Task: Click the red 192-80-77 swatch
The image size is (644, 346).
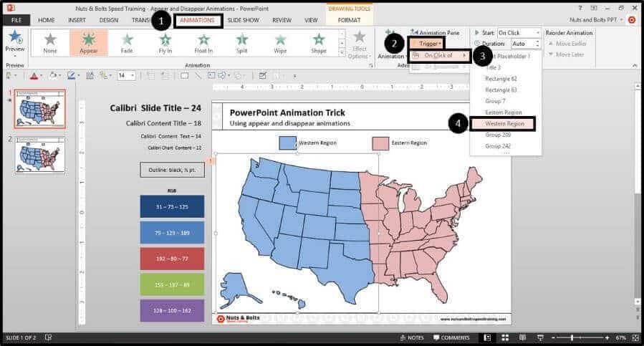Action: [172, 259]
